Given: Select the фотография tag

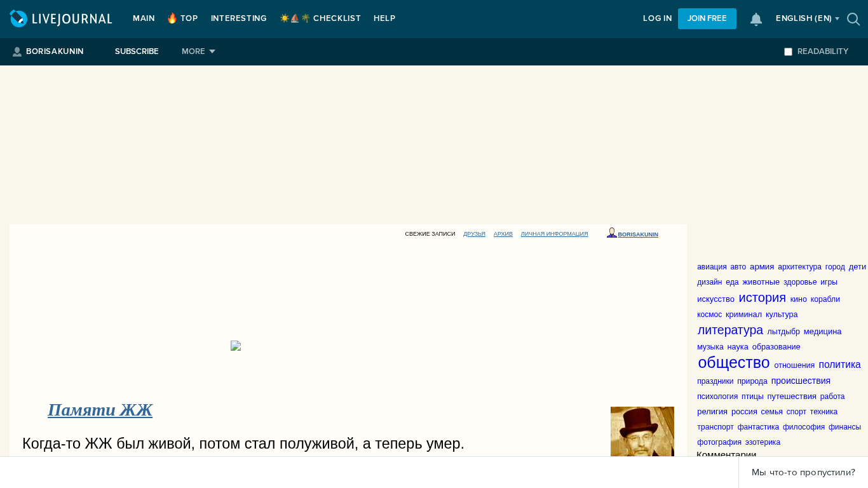Looking at the screenshot, I should pyautogui.click(x=719, y=442).
